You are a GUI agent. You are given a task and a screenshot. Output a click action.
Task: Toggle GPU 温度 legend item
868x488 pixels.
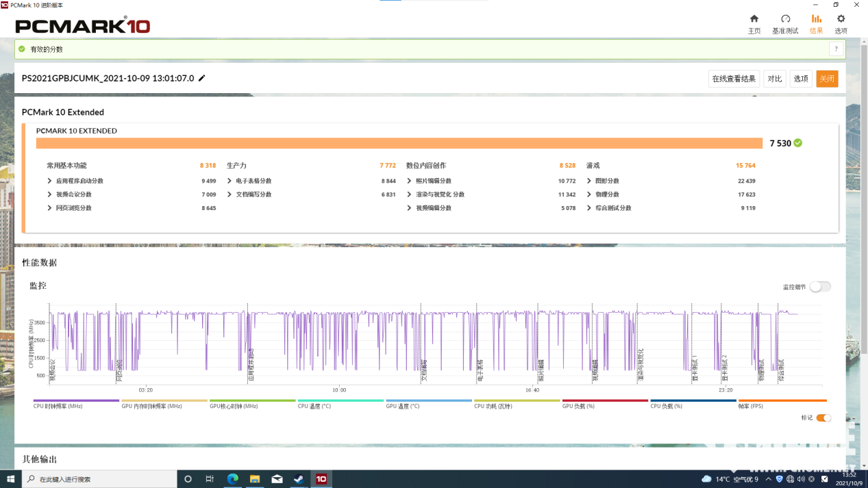[429, 404]
